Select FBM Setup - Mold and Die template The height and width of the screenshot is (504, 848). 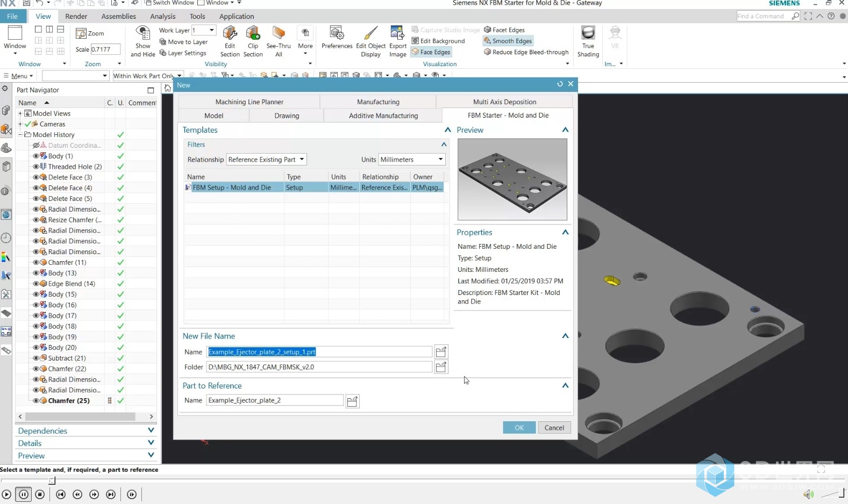[315, 188]
